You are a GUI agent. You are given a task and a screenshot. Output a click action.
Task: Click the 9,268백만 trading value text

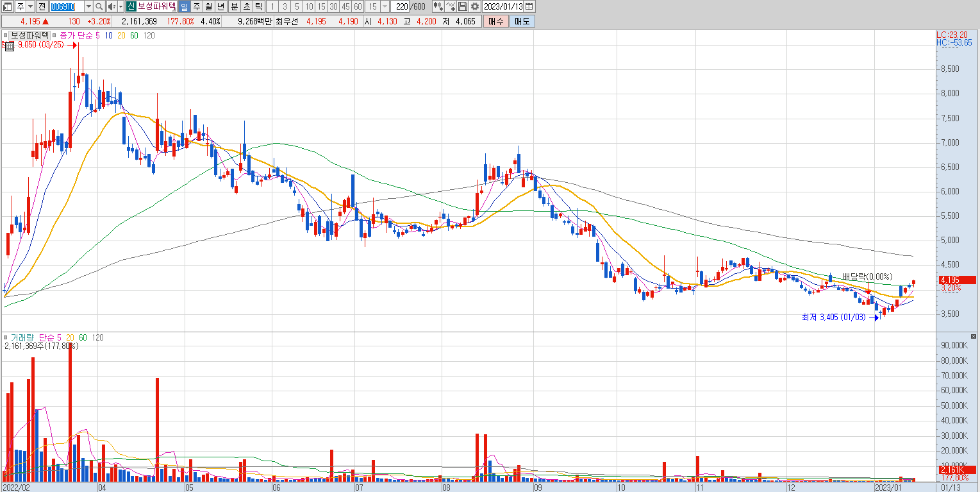pyautogui.click(x=254, y=21)
